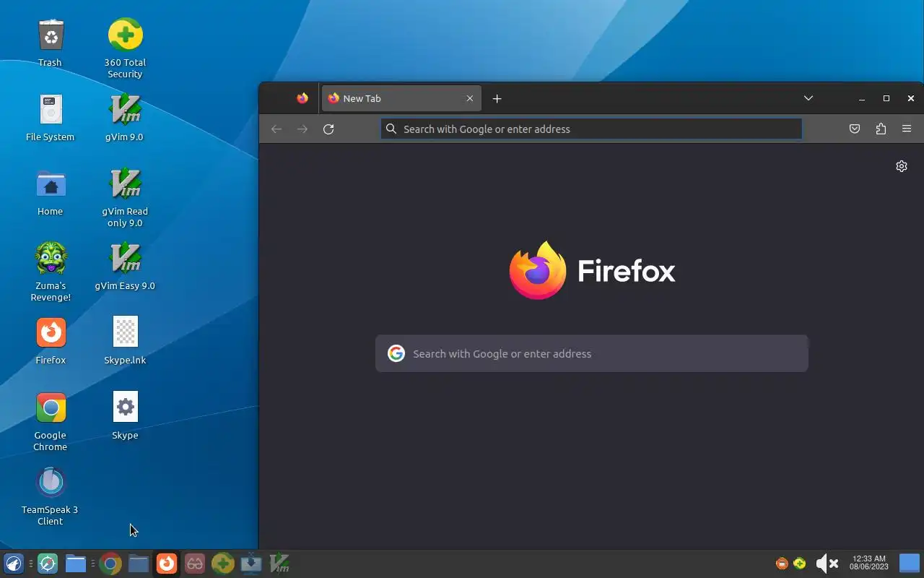Select gVim Read only 9.0 shortcut
The width and height of the screenshot is (924, 578).
coord(125,197)
